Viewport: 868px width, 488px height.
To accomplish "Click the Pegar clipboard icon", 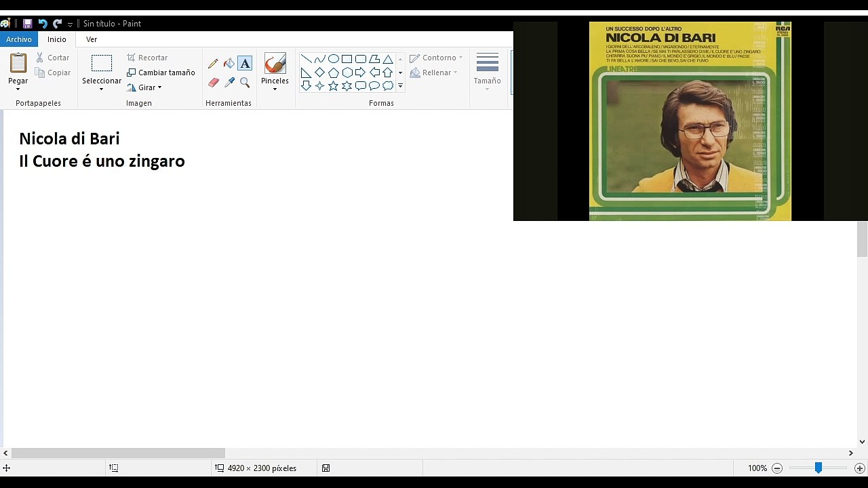I will pos(18,64).
